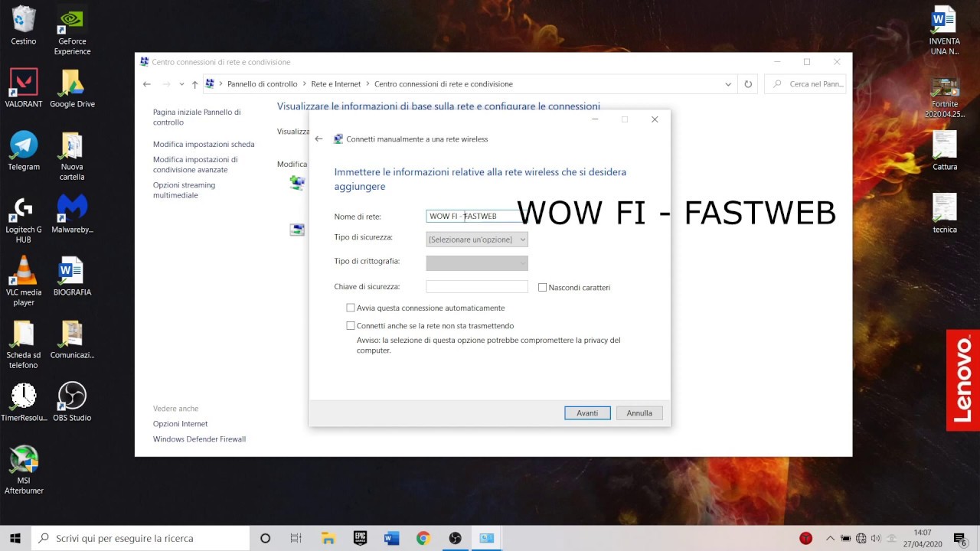Click the Annulla button
This screenshot has width=980, height=551.
pyautogui.click(x=639, y=413)
